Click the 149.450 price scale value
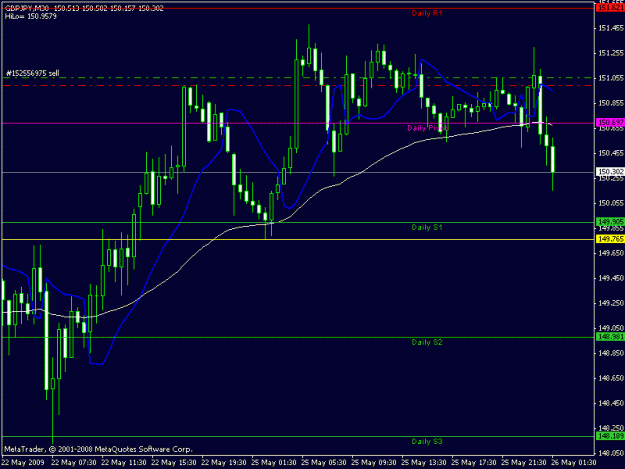This screenshot has height=469, width=625. (x=611, y=278)
